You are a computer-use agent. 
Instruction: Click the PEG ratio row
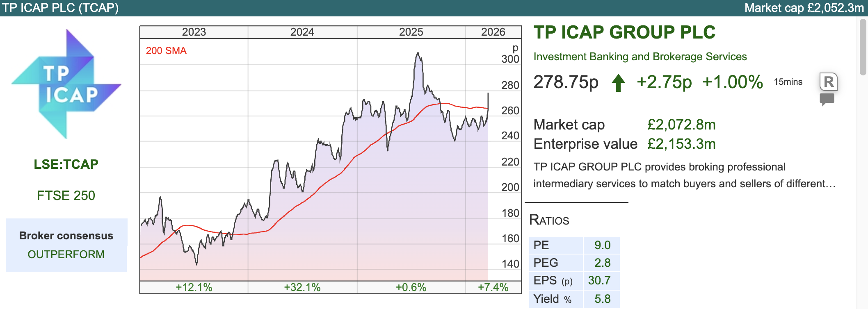(x=574, y=263)
